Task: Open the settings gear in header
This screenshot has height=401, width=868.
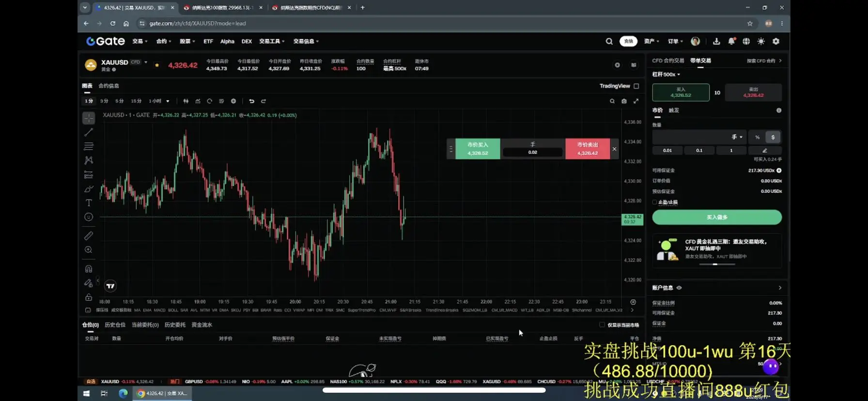Action: [x=776, y=42]
